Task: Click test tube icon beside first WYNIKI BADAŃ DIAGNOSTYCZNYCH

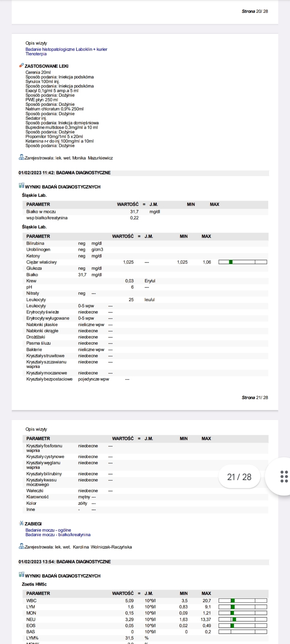Action: tap(21, 186)
